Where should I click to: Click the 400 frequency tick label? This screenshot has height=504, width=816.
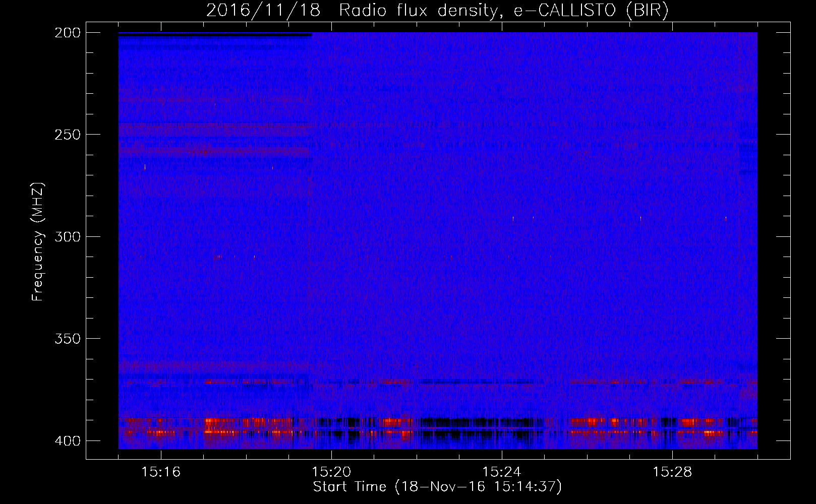tap(67, 440)
